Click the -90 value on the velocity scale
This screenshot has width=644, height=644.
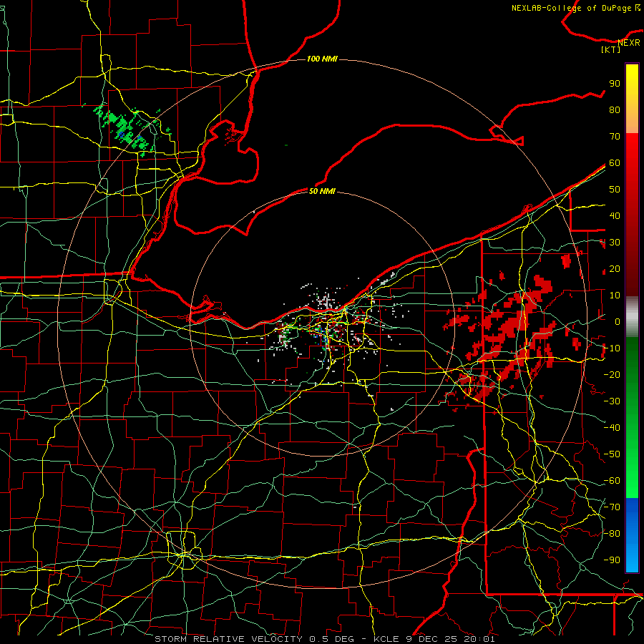[x=612, y=560]
